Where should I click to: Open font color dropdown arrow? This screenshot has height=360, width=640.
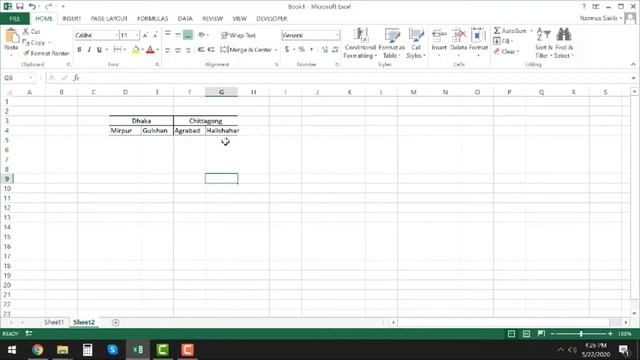click(x=157, y=50)
